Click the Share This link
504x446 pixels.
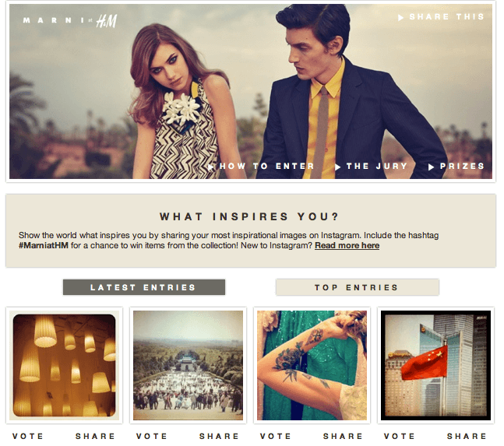tap(446, 16)
